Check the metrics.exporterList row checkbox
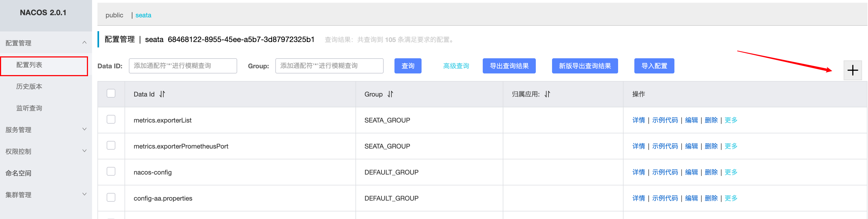Viewport: 868px width, 219px height. 111,120
